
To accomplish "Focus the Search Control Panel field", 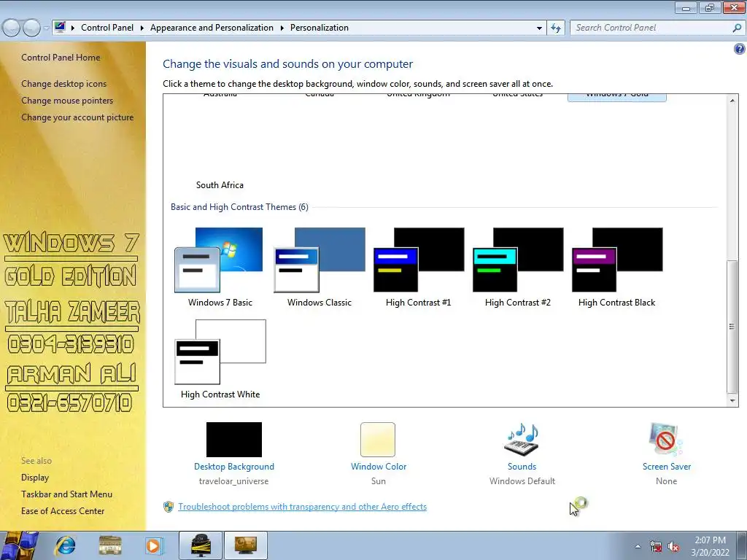I will pyautogui.click(x=651, y=28).
